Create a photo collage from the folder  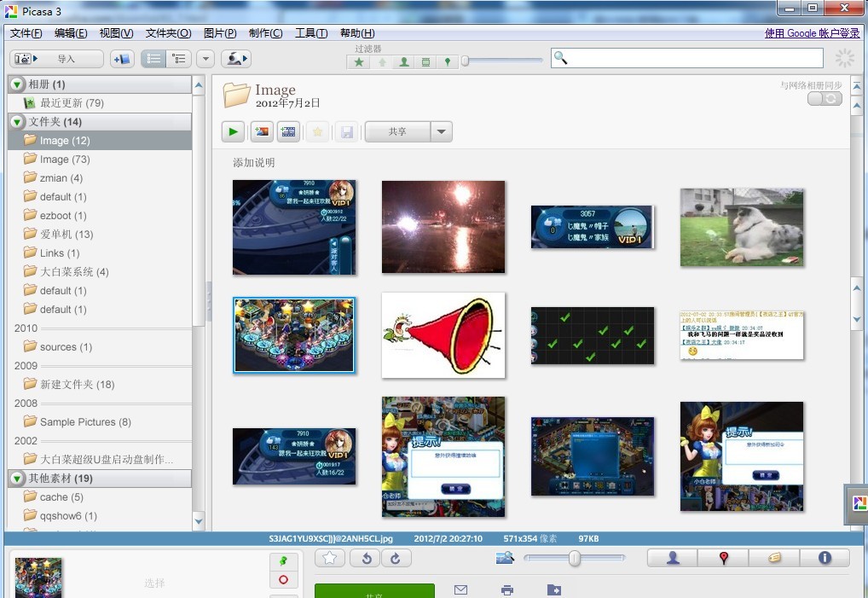pyautogui.click(x=262, y=132)
